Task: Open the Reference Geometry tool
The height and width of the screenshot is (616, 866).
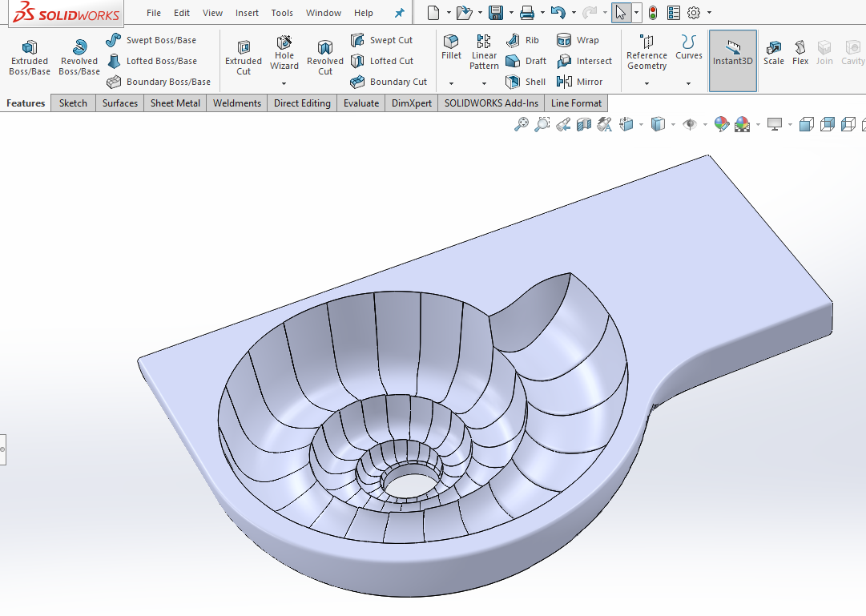Action: [646, 54]
